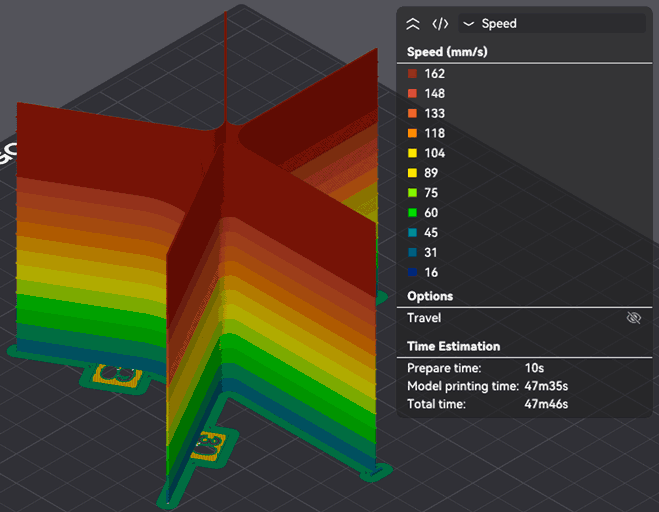Open the G-code viewer code icon

click(440, 24)
